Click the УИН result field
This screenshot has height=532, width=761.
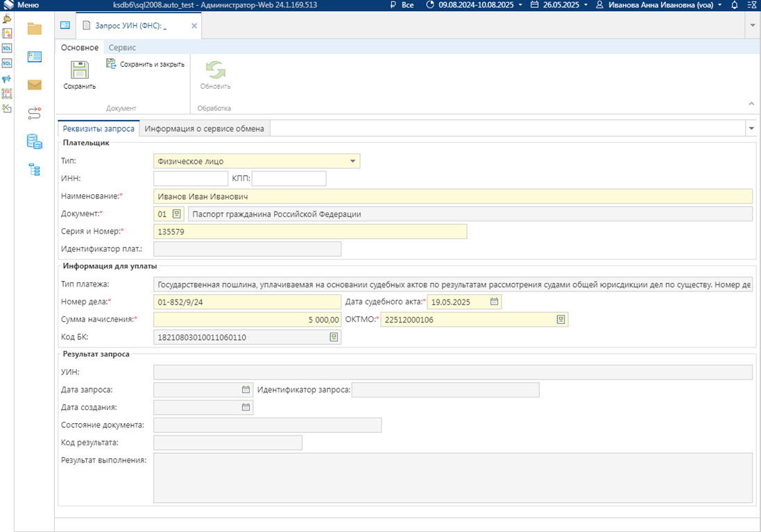453,372
